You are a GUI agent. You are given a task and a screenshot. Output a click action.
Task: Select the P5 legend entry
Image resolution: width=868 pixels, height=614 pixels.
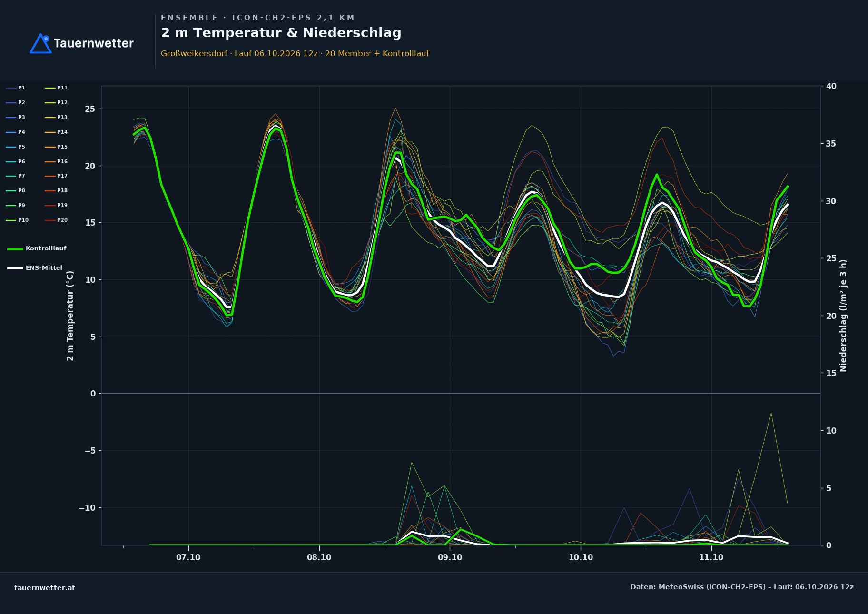[x=16, y=147]
